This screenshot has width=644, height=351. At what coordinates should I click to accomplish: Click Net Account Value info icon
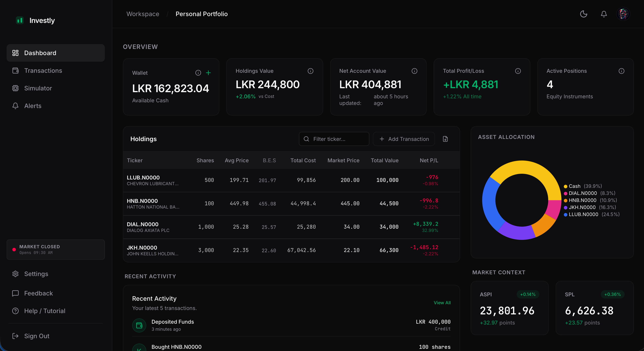point(414,71)
